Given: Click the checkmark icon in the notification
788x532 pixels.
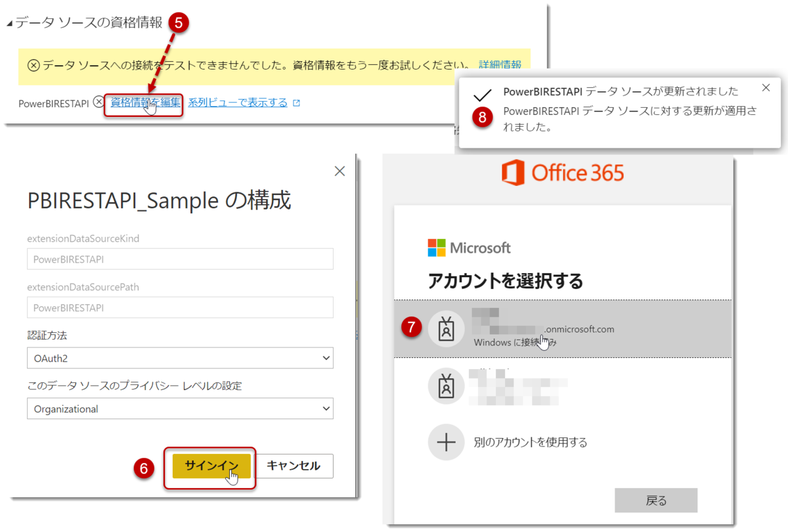Looking at the screenshot, I should point(482,95).
